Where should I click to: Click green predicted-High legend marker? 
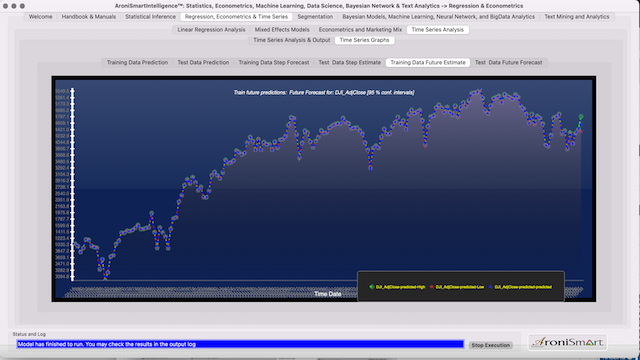(x=371, y=287)
